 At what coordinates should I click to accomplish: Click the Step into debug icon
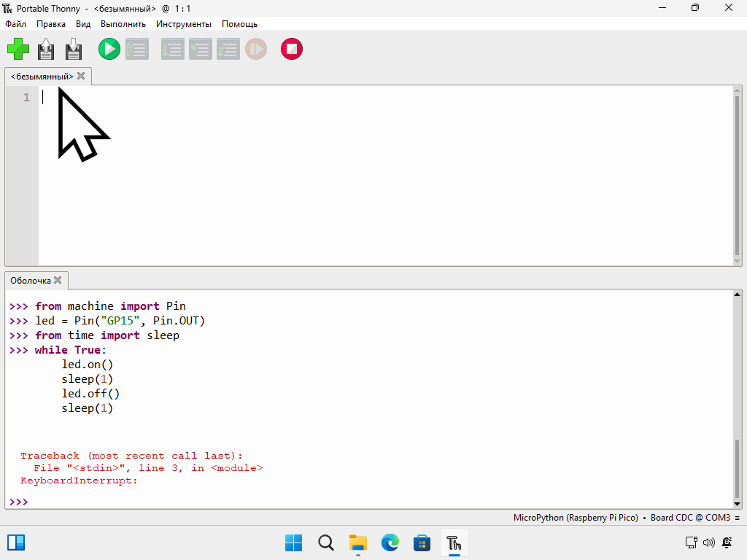pyautogui.click(x=201, y=49)
